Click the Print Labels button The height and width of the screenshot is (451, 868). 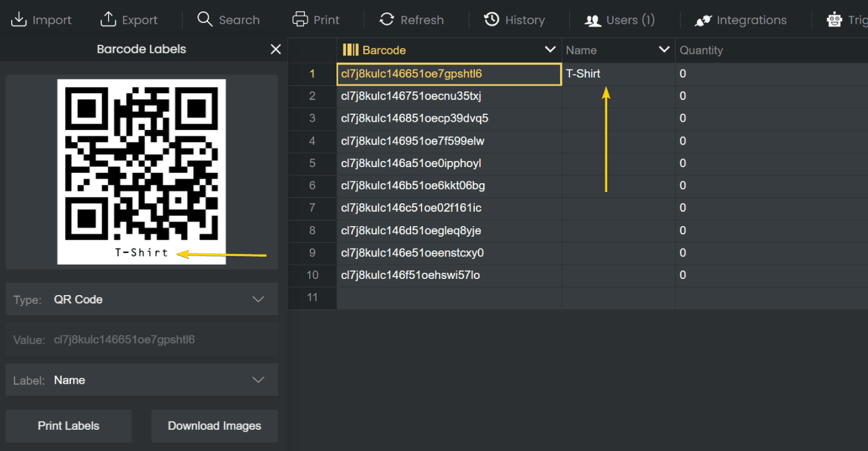[68, 426]
